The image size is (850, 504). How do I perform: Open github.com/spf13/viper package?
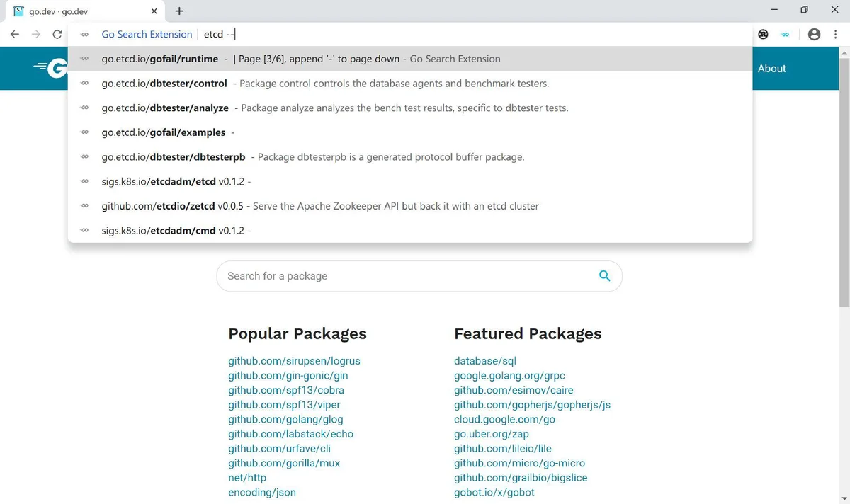tap(284, 405)
